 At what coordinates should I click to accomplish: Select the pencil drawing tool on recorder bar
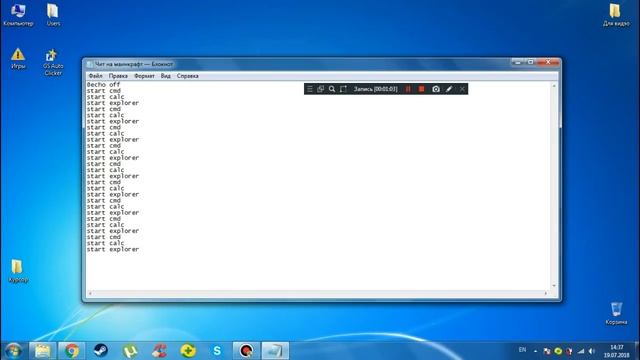[x=449, y=89]
